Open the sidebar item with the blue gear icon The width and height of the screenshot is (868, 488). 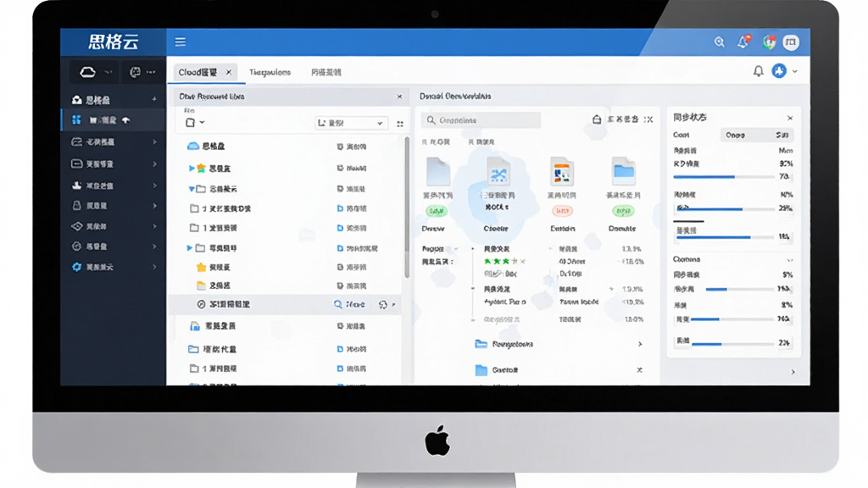coord(114,267)
